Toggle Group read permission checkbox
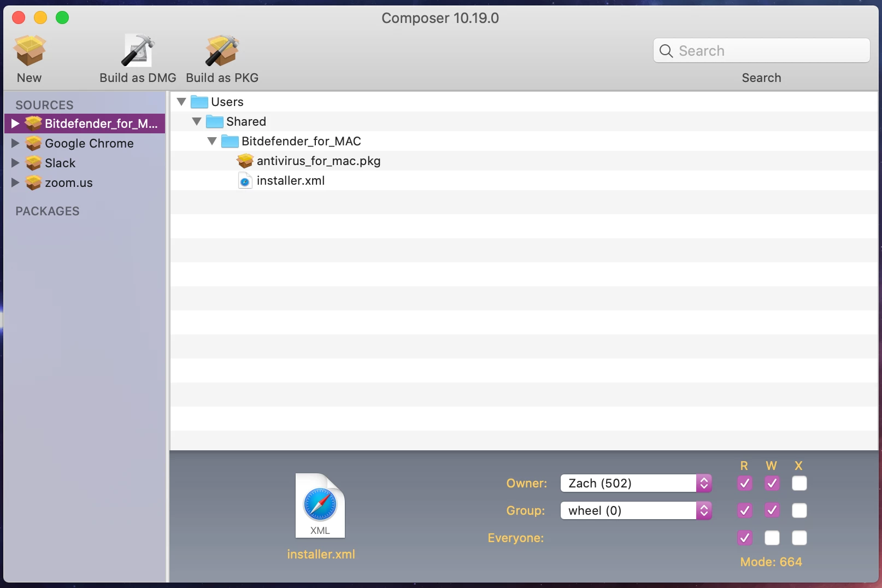Screen dimensions: 882x588 point(744,510)
